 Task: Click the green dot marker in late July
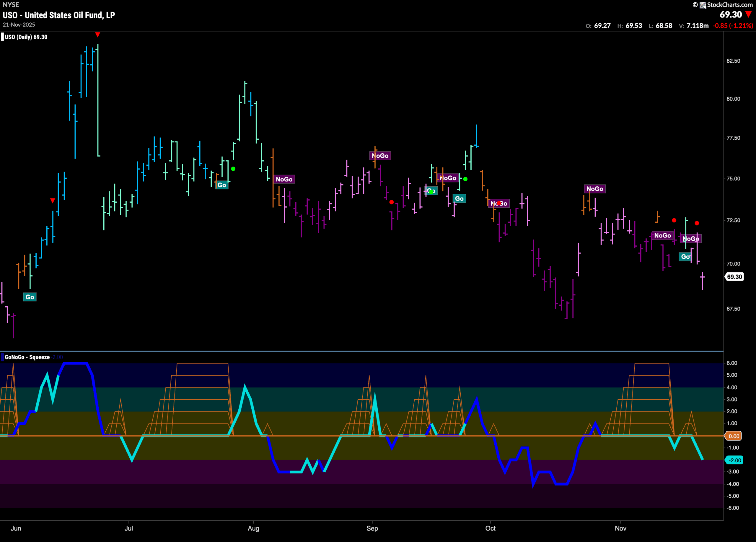233,169
